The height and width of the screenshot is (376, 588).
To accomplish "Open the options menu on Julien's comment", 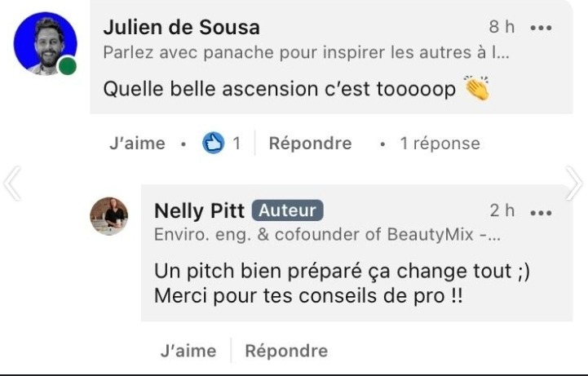I will 541,28.
